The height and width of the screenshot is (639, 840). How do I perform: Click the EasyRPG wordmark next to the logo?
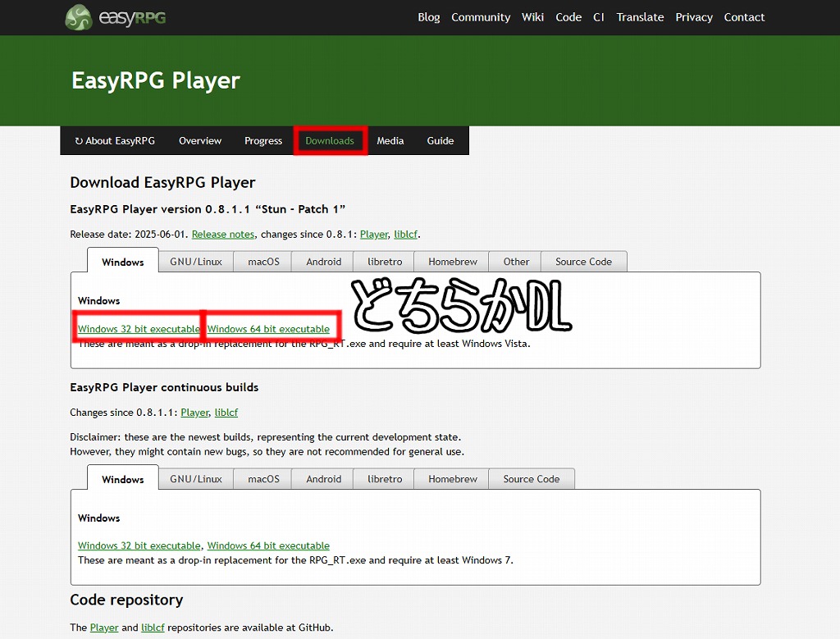tap(132, 18)
